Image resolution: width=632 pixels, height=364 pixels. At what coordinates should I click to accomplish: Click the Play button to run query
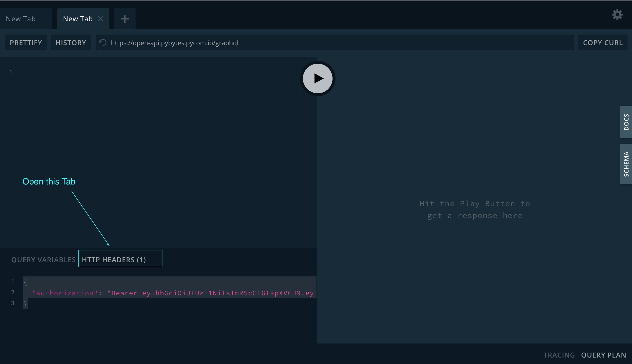point(317,78)
